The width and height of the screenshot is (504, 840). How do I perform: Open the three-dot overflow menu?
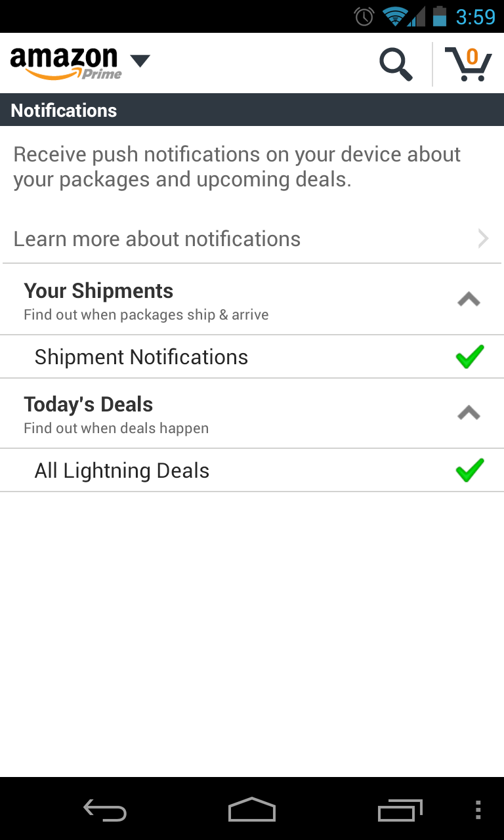[x=478, y=810]
